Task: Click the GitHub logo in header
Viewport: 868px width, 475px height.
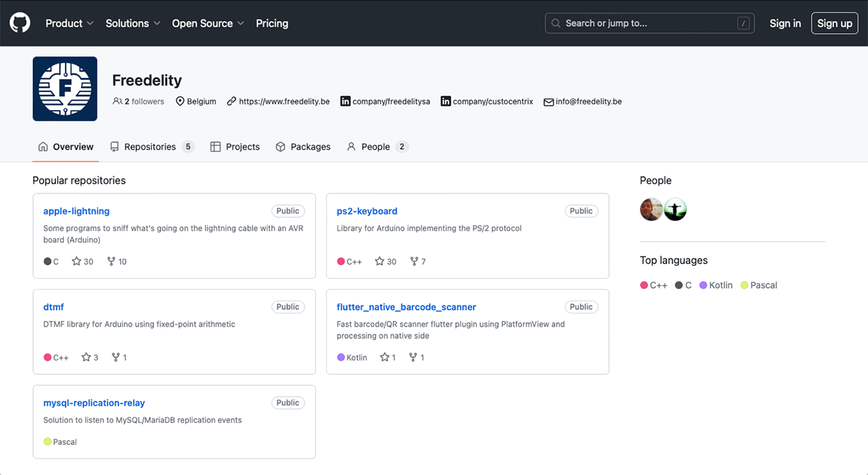Action: (20, 23)
